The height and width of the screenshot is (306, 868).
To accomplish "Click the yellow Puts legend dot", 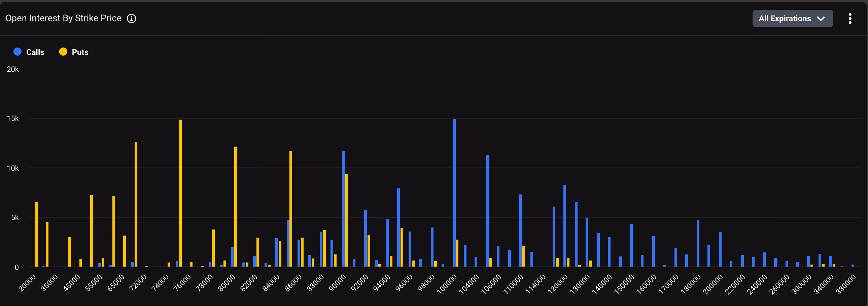I will coord(63,52).
